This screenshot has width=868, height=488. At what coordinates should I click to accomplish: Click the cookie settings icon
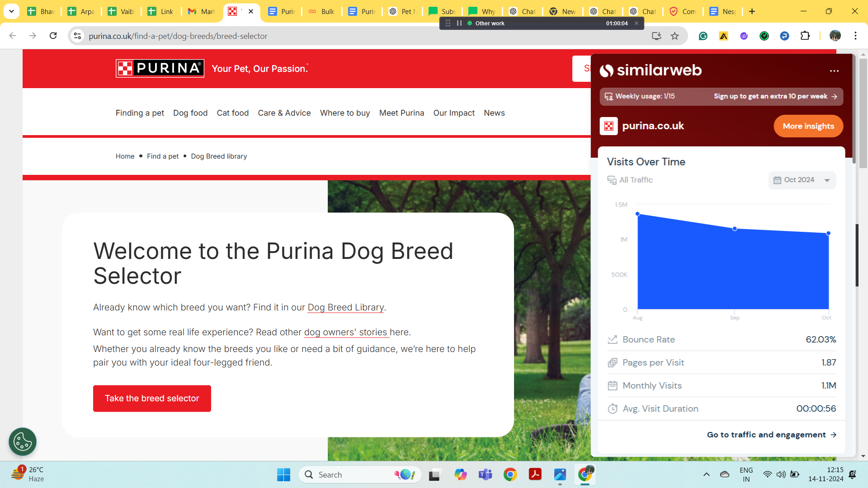[23, 441]
